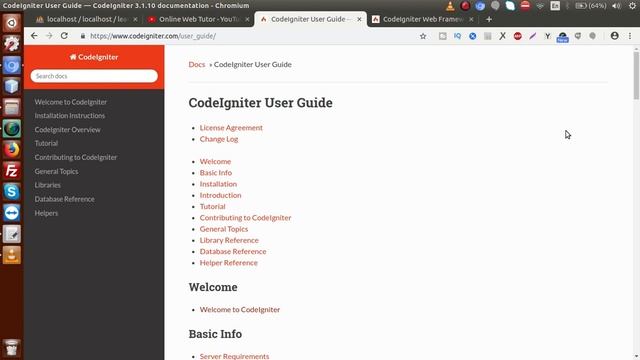Close the CodeIgniter User Guide tab
The height and width of the screenshot is (360, 640).
[x=359, y=19]
